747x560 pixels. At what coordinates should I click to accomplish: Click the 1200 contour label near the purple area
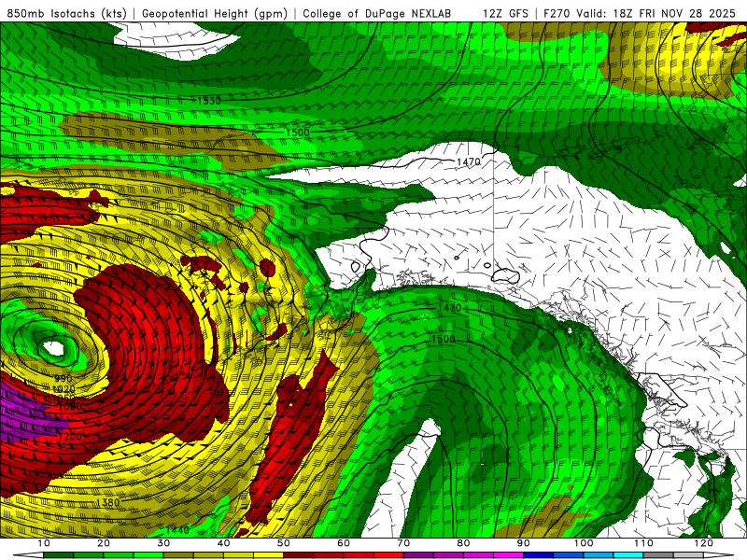pyautogui.click(x=70, y=436)
